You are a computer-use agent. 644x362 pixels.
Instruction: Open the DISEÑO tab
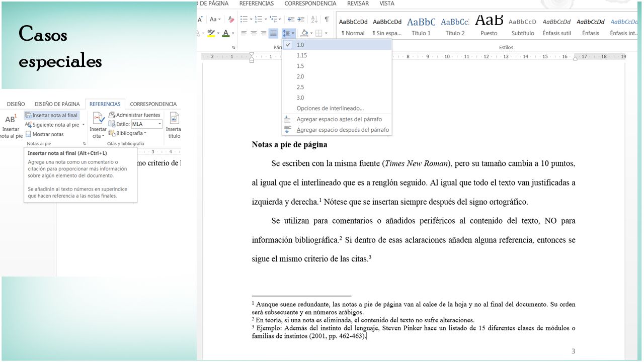pyautogui.click(x=16, y=104)
